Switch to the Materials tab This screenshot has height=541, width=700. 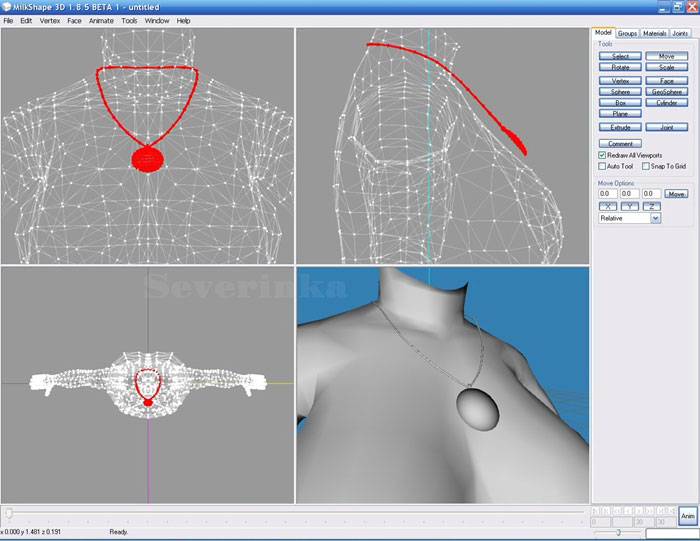point(654,33)
